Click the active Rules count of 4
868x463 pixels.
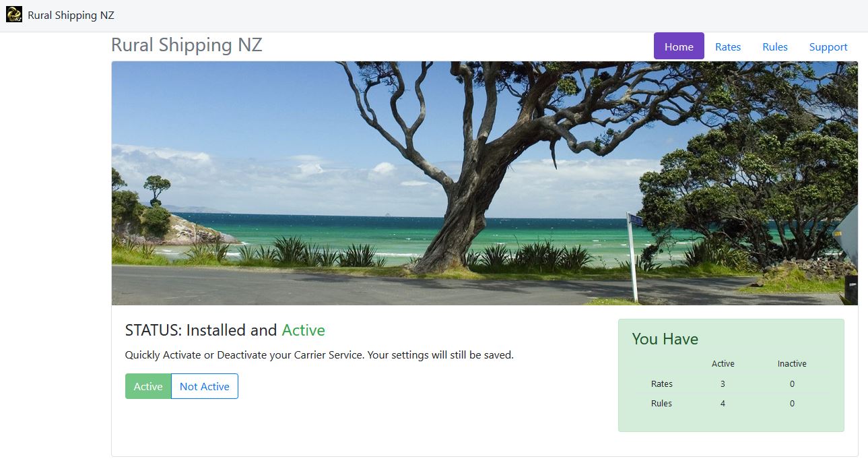coord(723,404)
